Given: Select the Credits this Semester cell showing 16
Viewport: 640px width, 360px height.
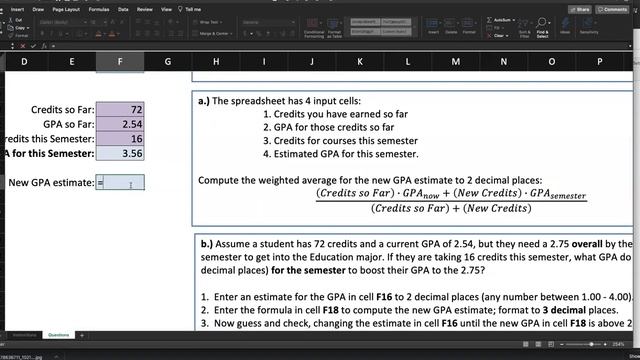Looking at the screenshot, I should pyautogui.click(x=120, y=139).
